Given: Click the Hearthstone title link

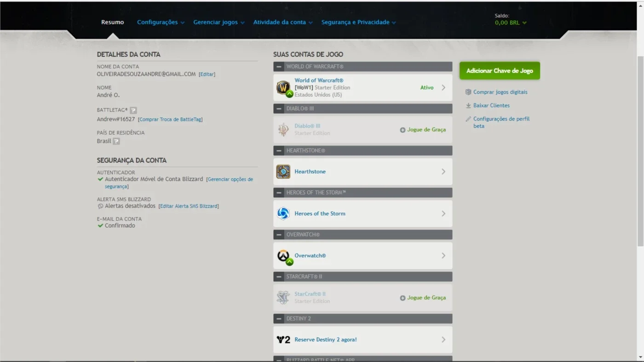Looking at the screenshot, I should (310, 172).
